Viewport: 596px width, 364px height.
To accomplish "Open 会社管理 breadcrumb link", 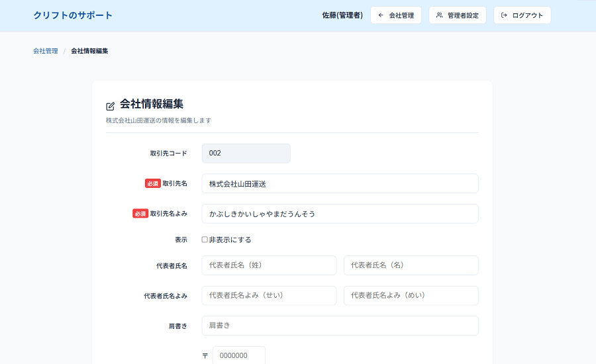I will click(46, 51).
